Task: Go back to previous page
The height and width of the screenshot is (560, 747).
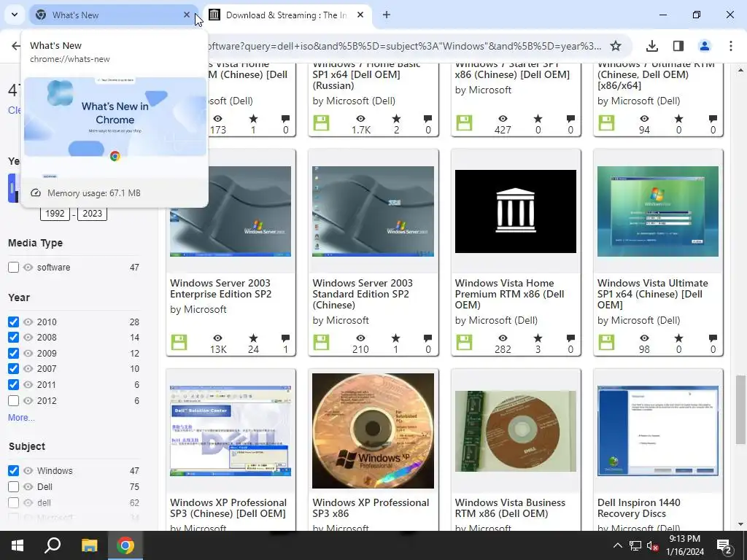Action: click(x=16, y=46)
